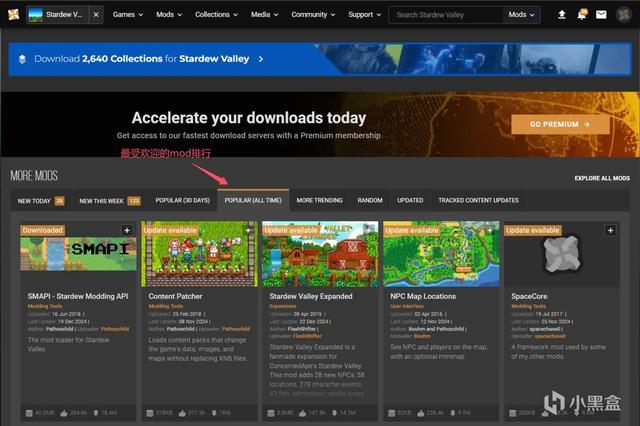The image size is (640, 426).
Task: Click endorsements thumbs-up icon on SMAPI card
Action: (64, 413)
